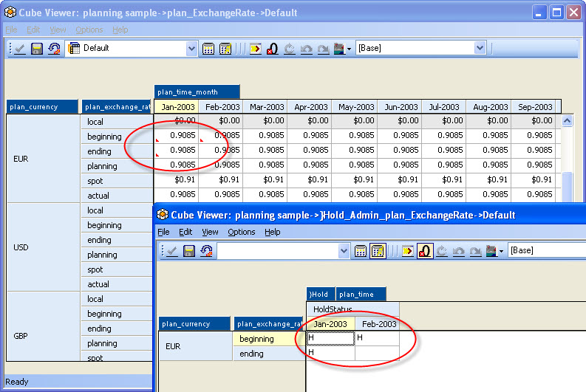
Task: Select Jan-2003 column header in plan_ExchangeRate window
Action: click(177, 107)
